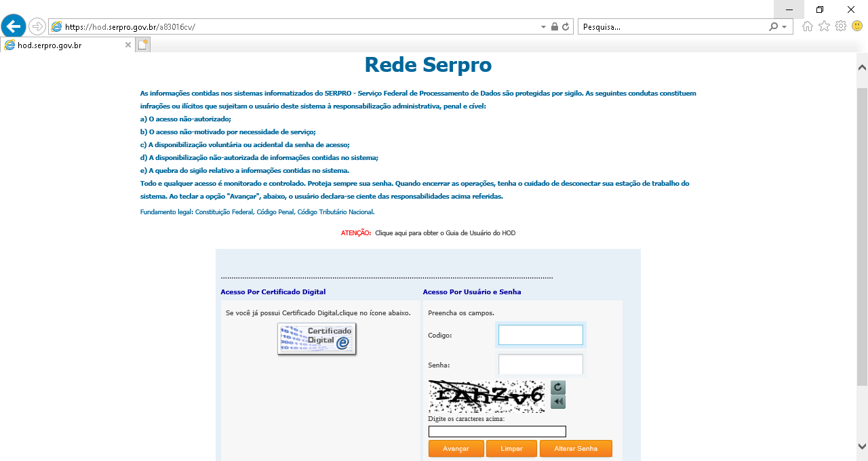This screenshot has height=461, width=868.
Task: Open the browser home page icon
Action: [x=807, y=26]
